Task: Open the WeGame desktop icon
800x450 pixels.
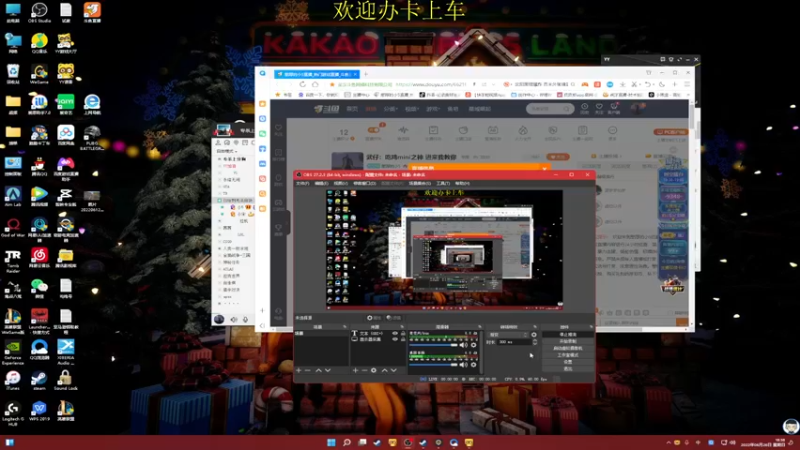Action: 39,73
